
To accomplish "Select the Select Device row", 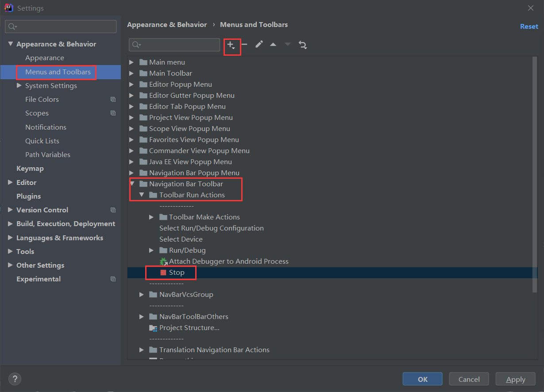I will [181, 239].
